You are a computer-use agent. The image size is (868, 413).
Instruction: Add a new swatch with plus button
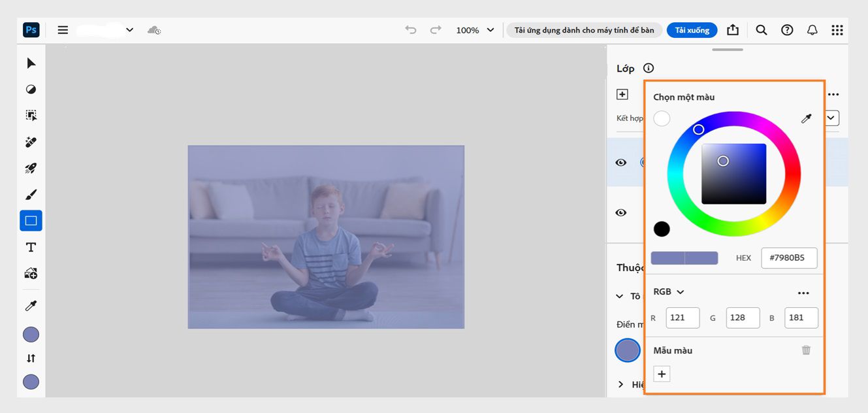[662, 374]
